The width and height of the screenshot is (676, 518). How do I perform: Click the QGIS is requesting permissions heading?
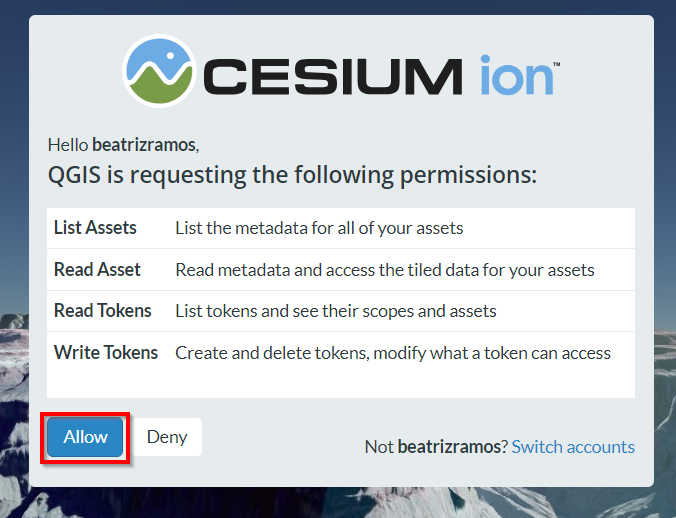tap(292, 175)
